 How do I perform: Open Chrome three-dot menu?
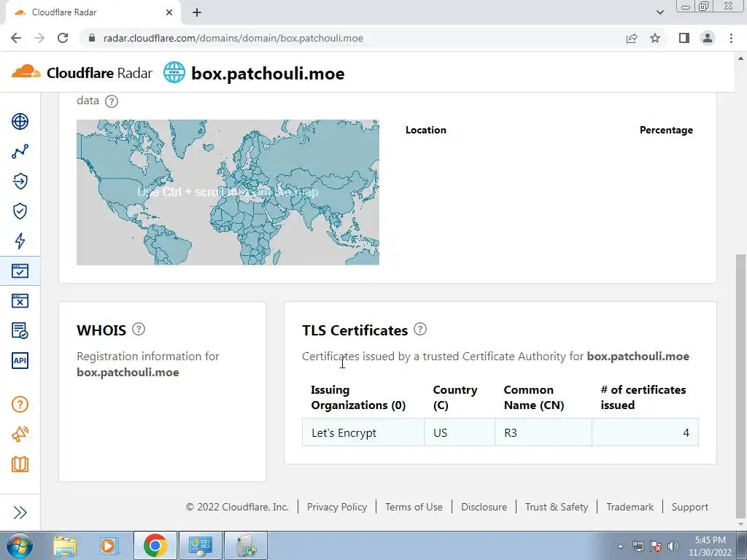731,38
